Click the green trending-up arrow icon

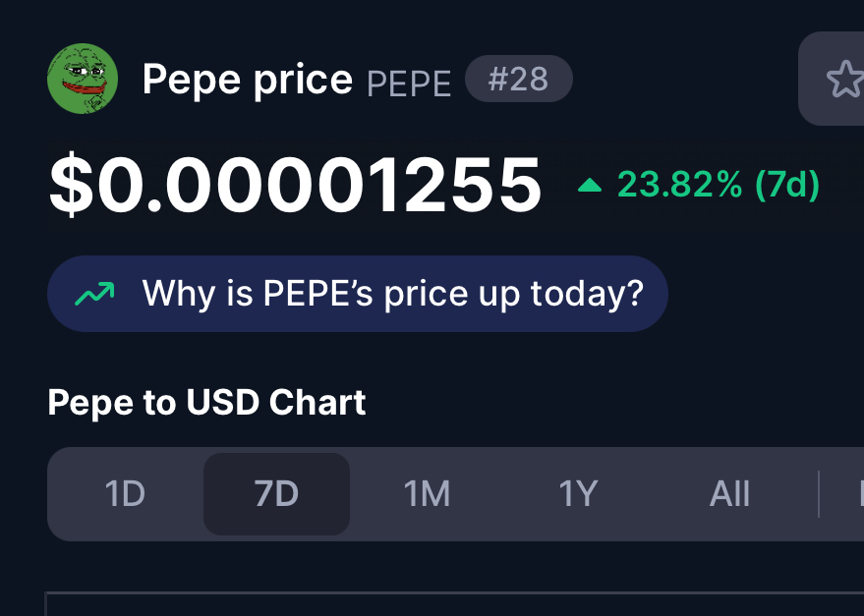point(94,294)
